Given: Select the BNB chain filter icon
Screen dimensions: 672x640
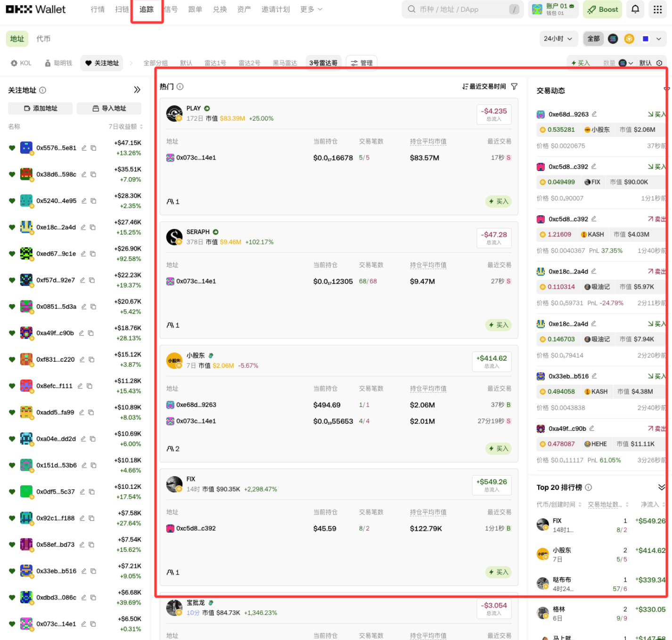Looking at the screenshot, I should pos(629,39).
